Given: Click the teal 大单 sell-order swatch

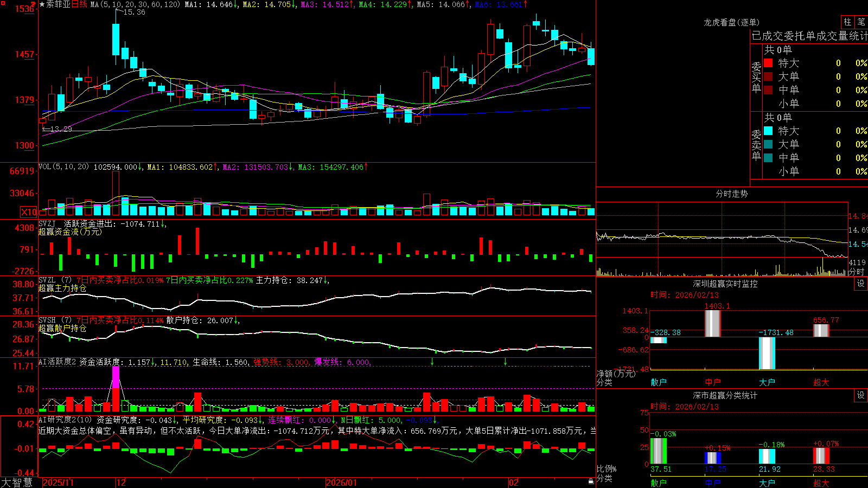Looking at the screenshot, I should click(x=768, y=144).
